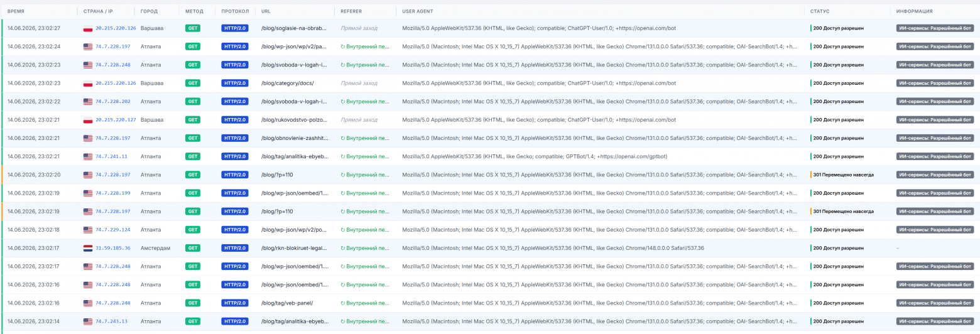Click the ИНФОРМАЦИЯ column header
The image size is (980, 334).
[x=914, y=11]
